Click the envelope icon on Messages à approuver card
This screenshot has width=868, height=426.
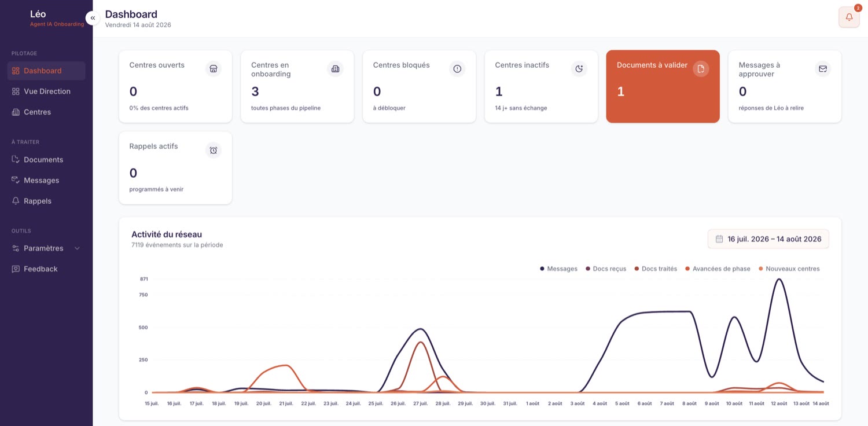823,69
